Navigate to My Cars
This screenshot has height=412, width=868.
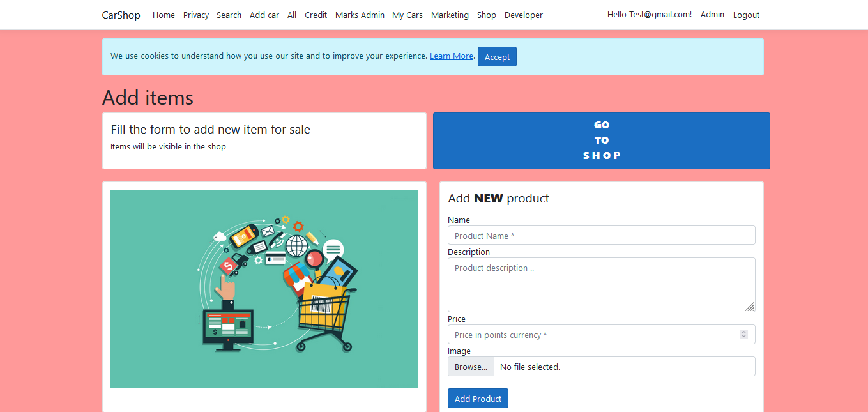pyautogui.click(x=407, y=15)
